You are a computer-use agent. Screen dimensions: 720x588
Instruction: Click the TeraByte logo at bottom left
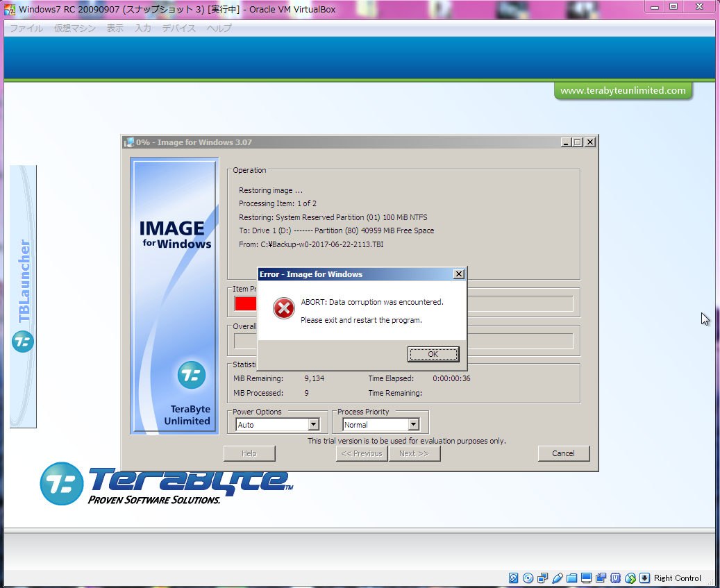pos(166,484)
